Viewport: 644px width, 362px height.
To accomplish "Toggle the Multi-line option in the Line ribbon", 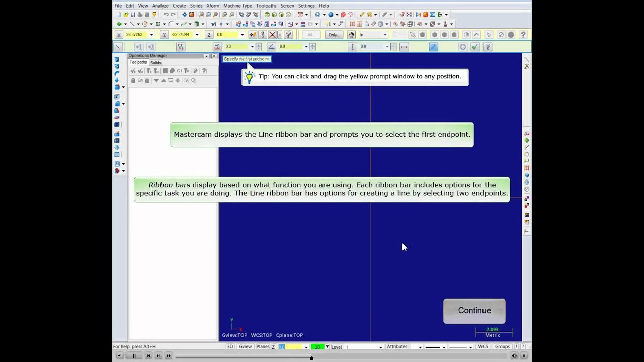I will pos(181,47).
